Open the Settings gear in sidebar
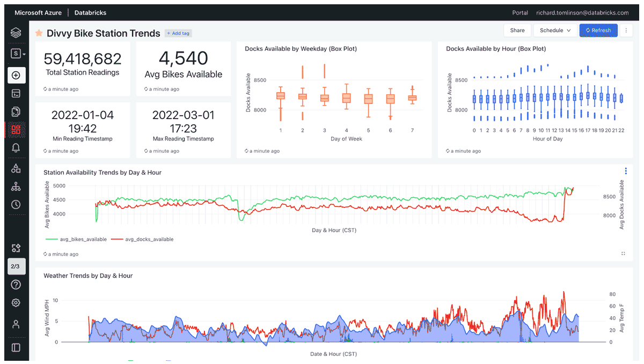The width and height of the screenshot is (644, 364). click(x=16, y=303)
